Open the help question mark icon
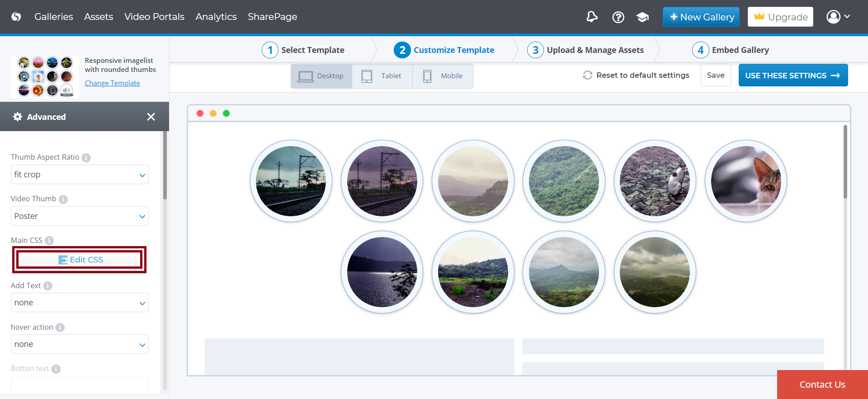Screen dimensions: 868x399 pyautogui.click(x=618, y=17)
